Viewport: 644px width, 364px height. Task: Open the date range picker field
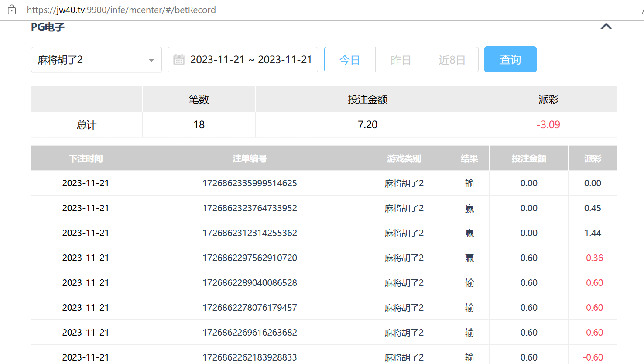click(x=250, y=60)
